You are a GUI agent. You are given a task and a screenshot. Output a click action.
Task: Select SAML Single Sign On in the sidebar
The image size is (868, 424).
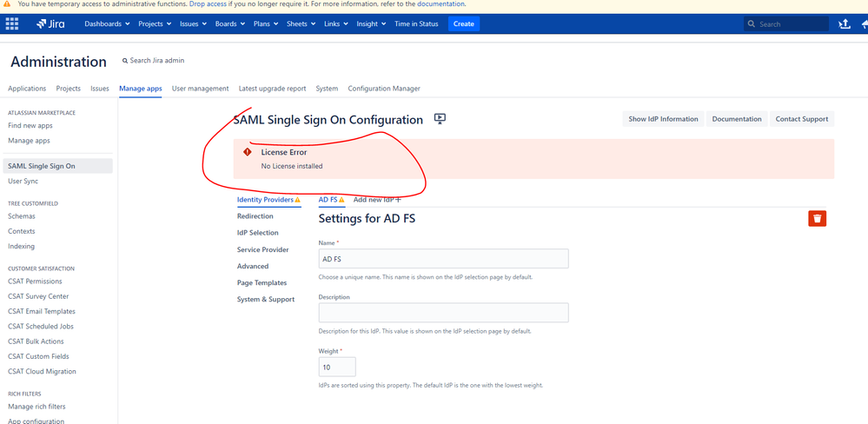click(x=57, y=166)
